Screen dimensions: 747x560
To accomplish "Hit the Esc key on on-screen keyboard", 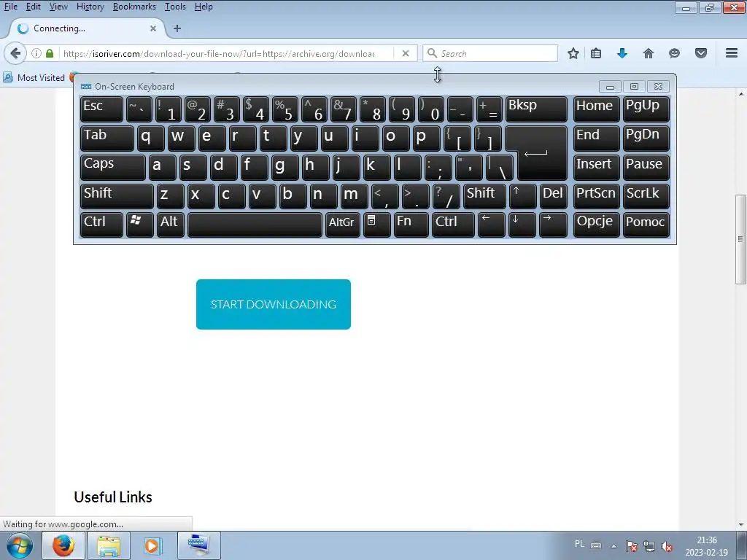I will click(x=101, y=109).
